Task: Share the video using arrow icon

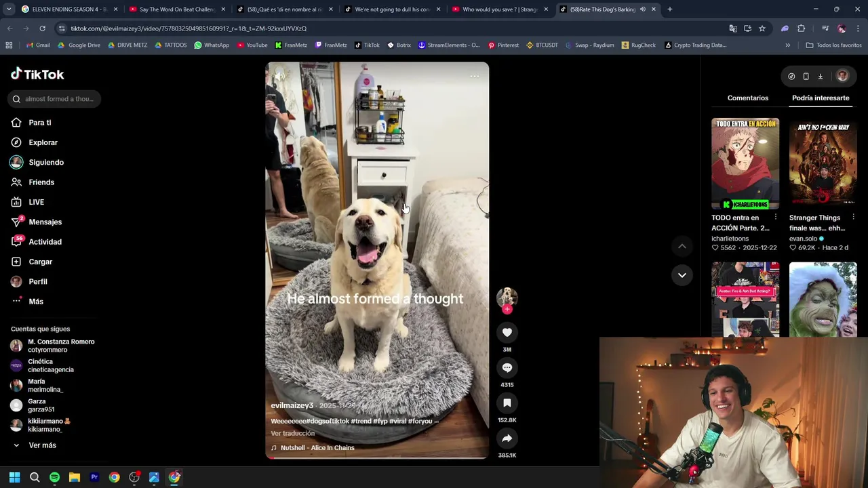Action: click(507, 438)
